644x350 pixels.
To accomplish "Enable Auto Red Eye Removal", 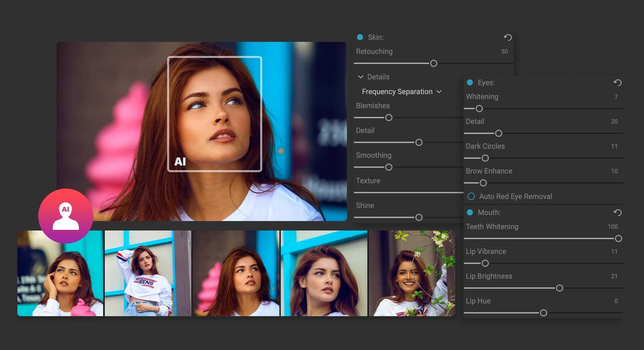I will pyautogui.click(x=471, y=197).
